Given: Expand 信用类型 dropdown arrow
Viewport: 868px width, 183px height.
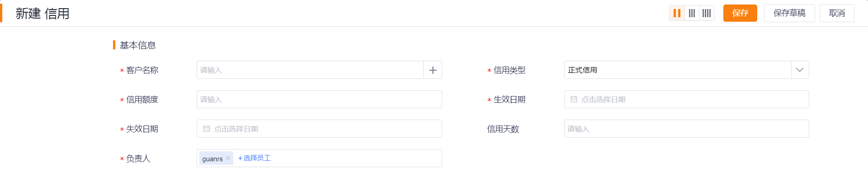Looking at the screenshot, I should [x=800, y=70].
